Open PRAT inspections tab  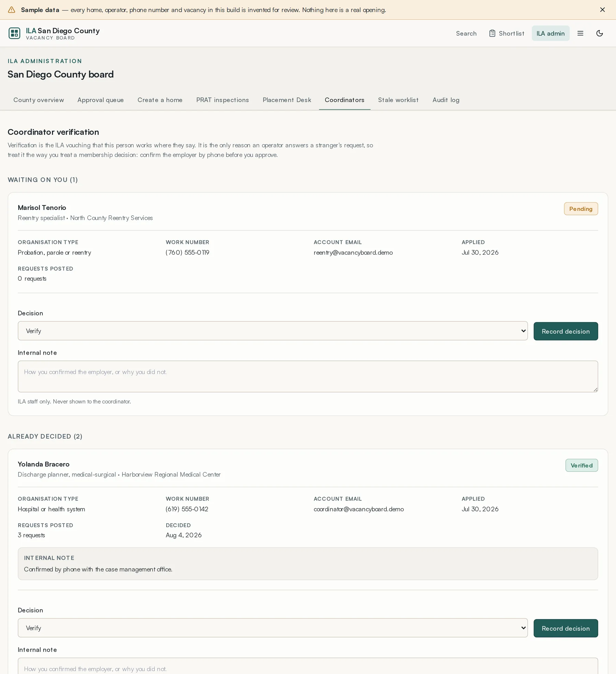point(222,100)
